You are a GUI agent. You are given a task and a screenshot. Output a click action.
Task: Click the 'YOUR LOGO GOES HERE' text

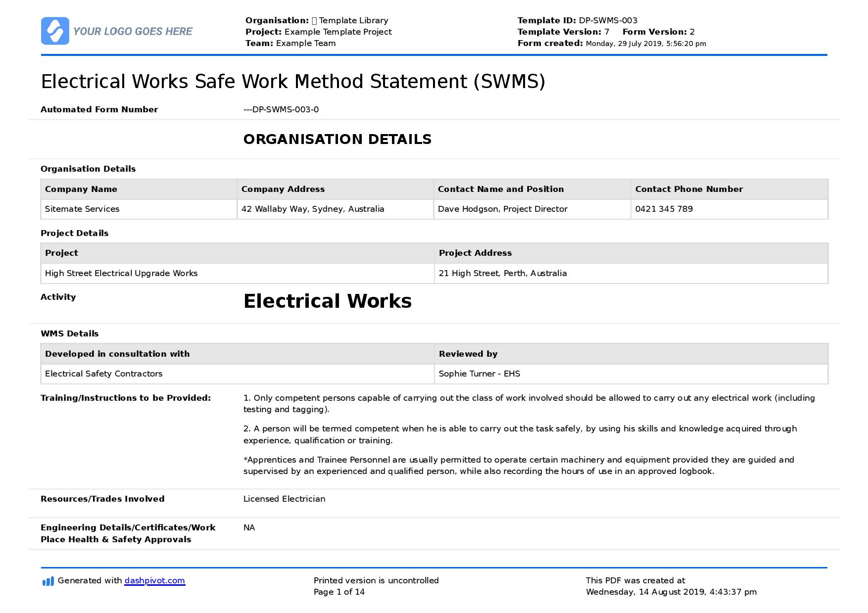pos(133,32)
